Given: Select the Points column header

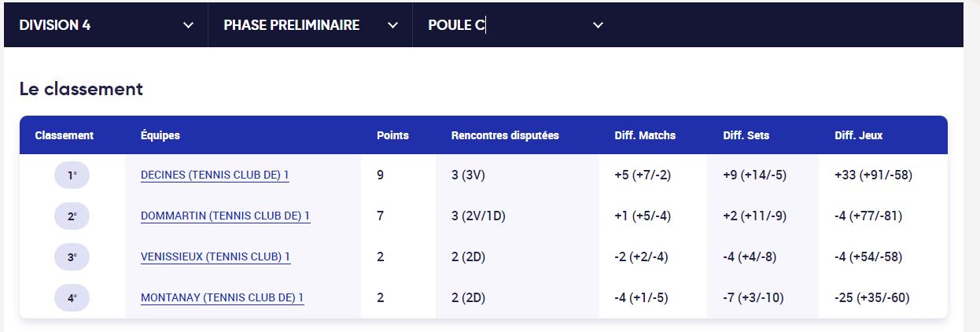Looking at the screenshot, I should (x=393, y=135).
